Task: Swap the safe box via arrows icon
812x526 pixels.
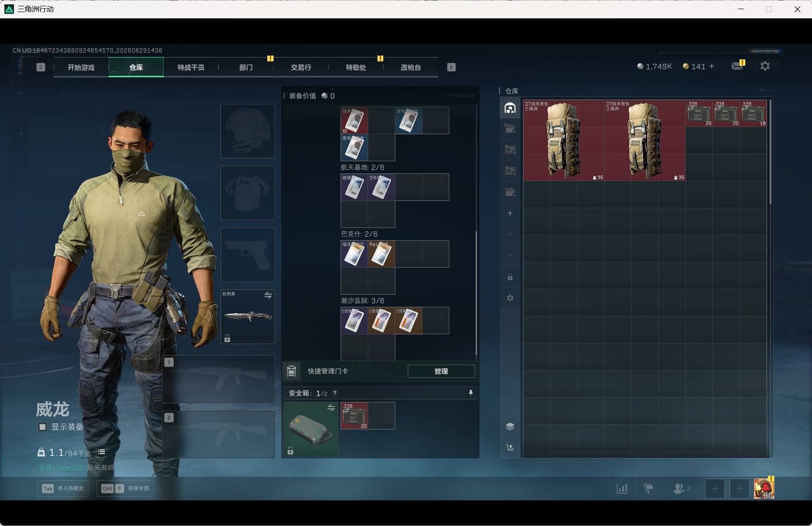Action: [331, 408]
